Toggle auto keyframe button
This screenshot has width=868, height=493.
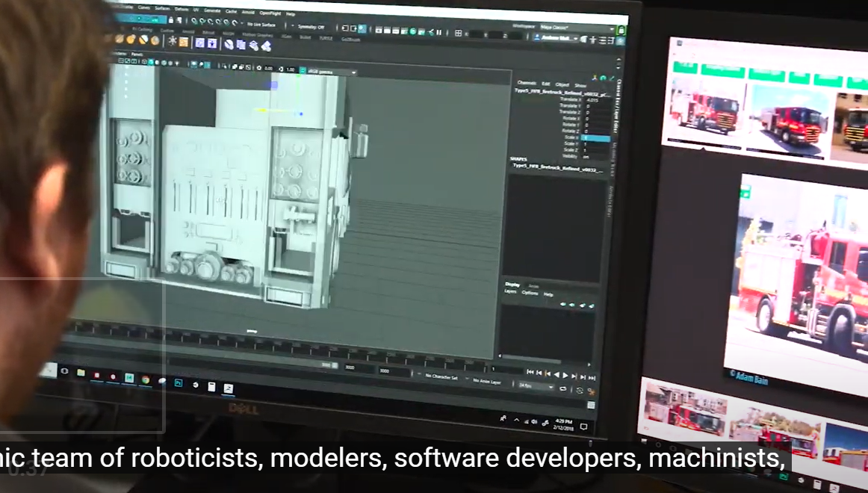coord(579,390)
